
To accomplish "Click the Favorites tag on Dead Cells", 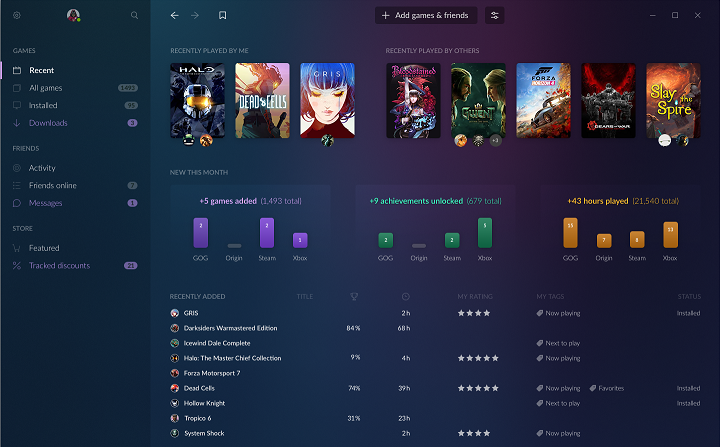I will point(611,388).
